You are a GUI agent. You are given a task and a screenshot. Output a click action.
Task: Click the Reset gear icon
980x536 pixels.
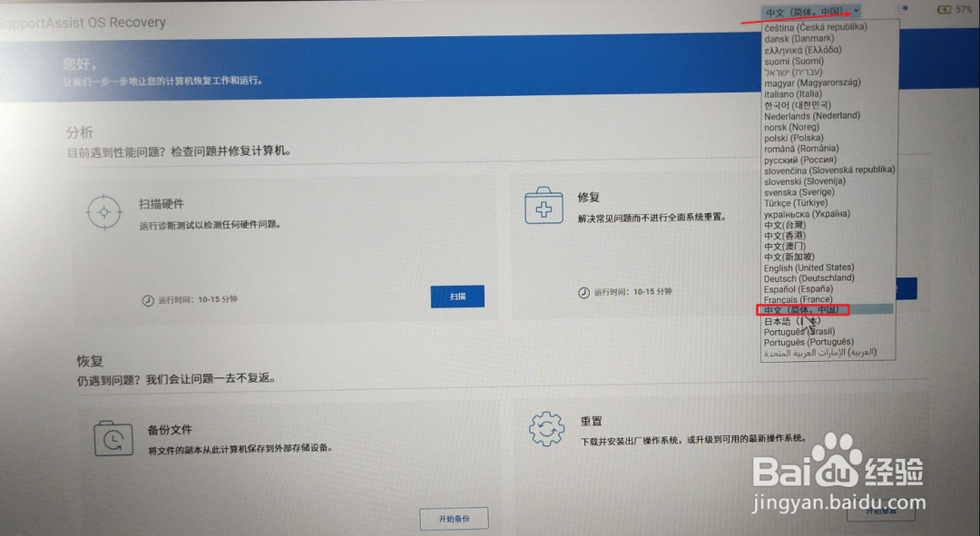pos(546,429)
